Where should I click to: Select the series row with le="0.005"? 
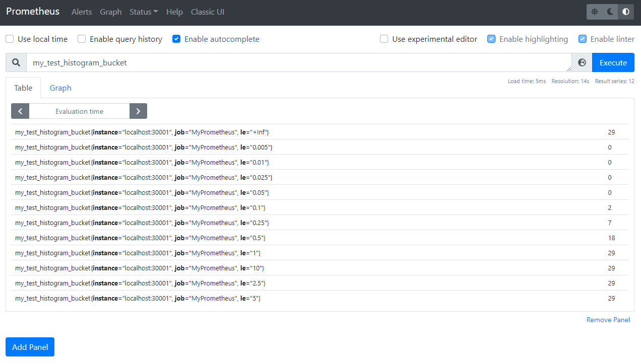[x=320, y=147]
